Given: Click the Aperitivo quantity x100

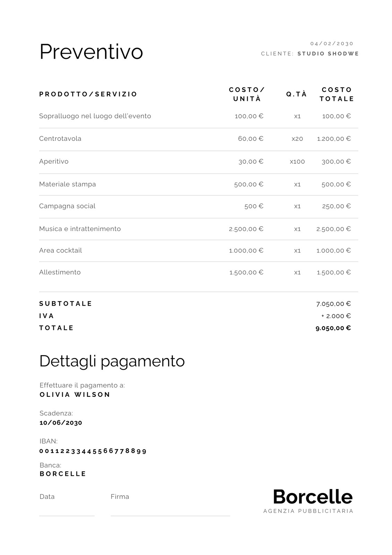Looking at the screenshot, I should coord(297,162).
